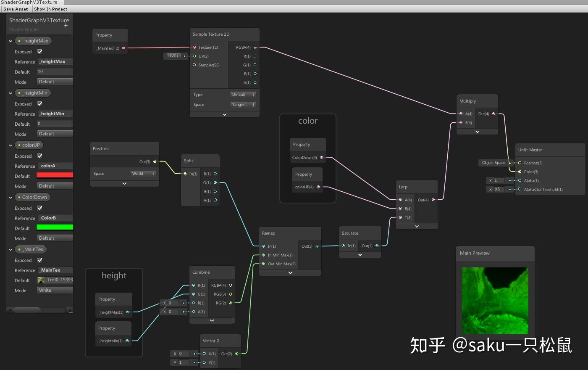Click Multiply node B(4) input port

[x=461, y=123]
